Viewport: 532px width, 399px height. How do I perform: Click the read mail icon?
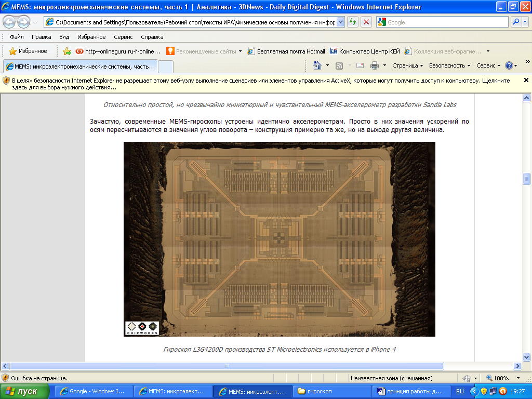pyautogui.click(x=360, y=66)
